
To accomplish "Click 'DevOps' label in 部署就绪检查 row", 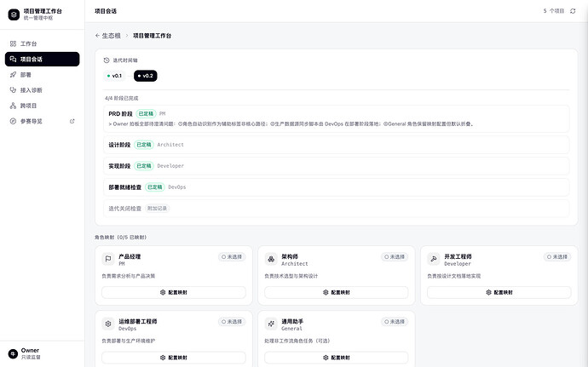I will [176, 187].
